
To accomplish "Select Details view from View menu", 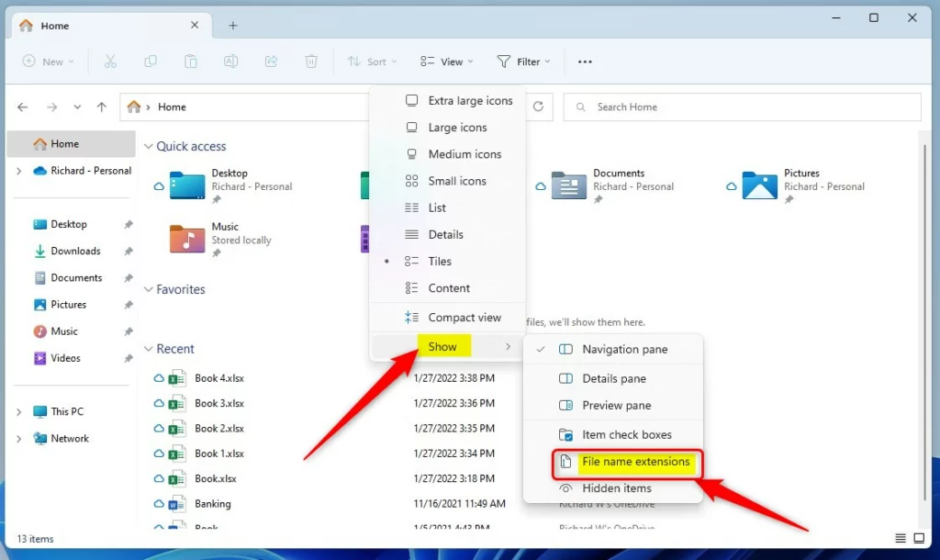I will [x=445, y=235].
